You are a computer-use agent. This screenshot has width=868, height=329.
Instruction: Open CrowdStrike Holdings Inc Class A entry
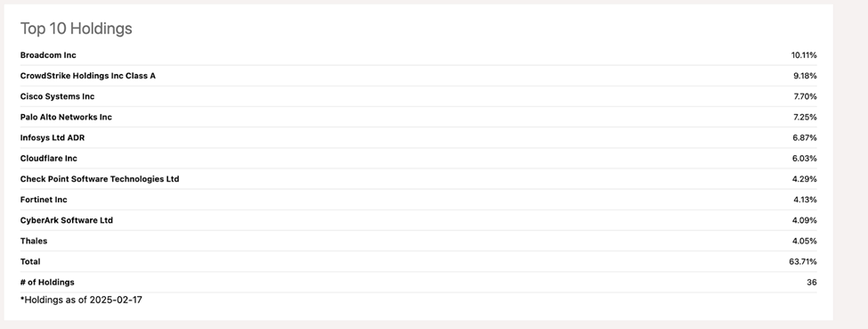click(x=88, y=76)
